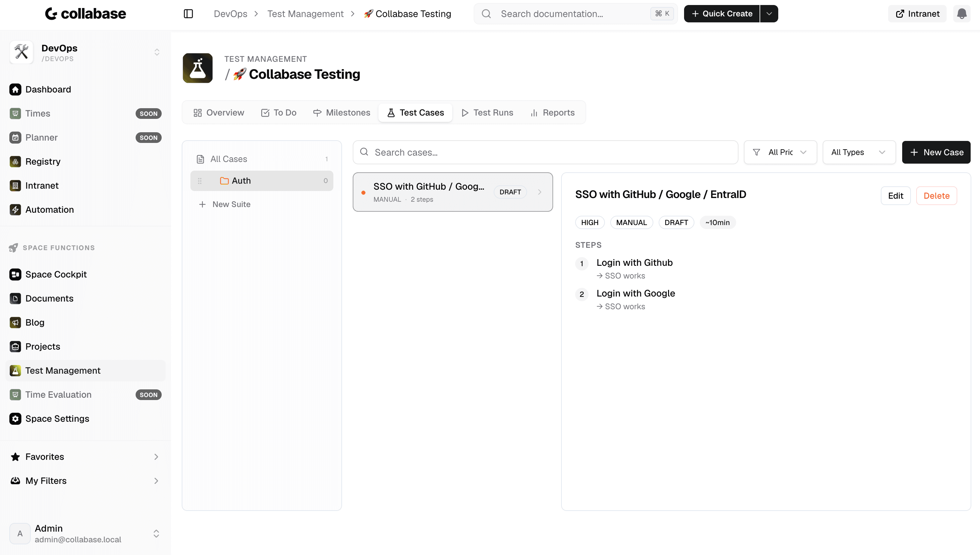The image size is (980, 555).
Task: Open the notifications bell
Action: coord(961,14)
